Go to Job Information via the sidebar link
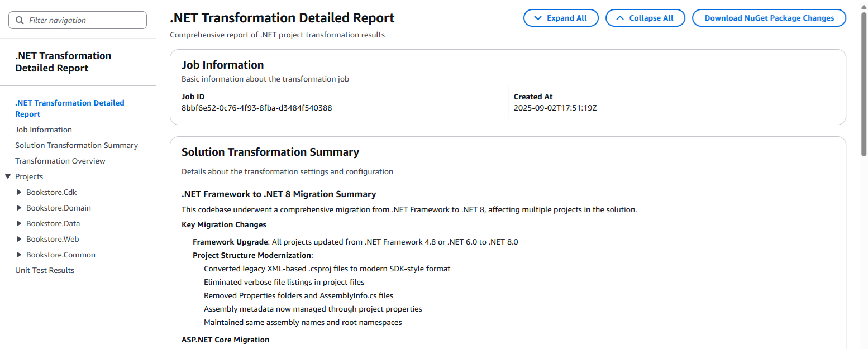This screenshot has width=868, height=349. (x=44, y=129)
